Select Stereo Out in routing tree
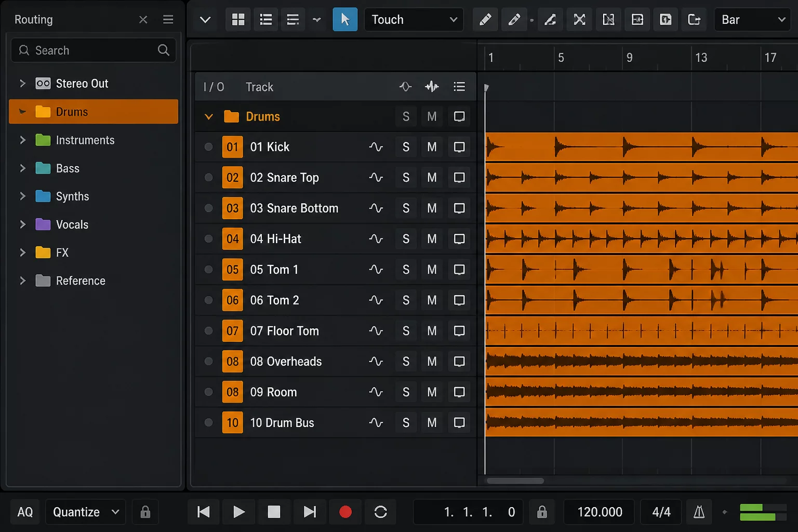This screenshot has height=532, width=798. coord(94,83)
